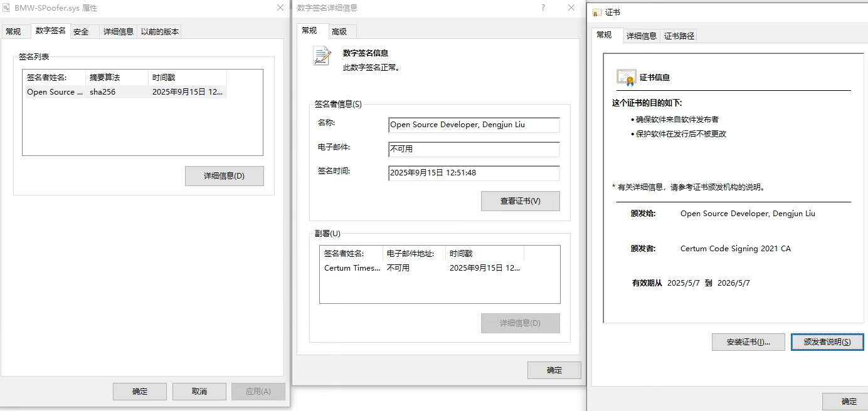This screenshot has width=868, height=411.
Task: Click 签名者姓名 column header in countersignatures list
Action: pos(351,254)
